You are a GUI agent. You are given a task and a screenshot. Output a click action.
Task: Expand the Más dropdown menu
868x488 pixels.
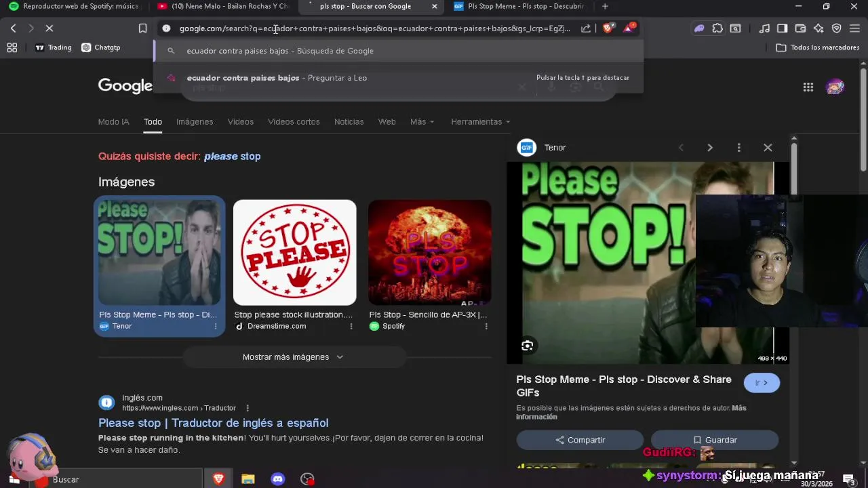422,122
